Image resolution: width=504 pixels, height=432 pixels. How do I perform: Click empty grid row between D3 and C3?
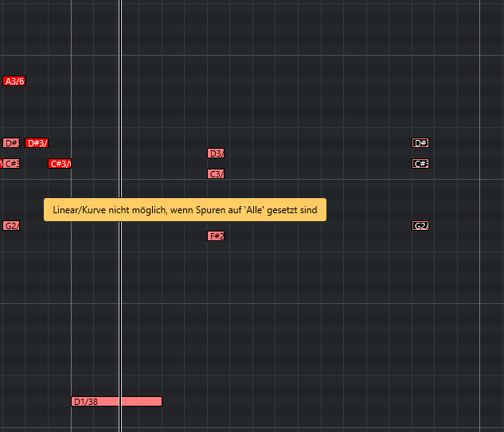tap(318, 164)
